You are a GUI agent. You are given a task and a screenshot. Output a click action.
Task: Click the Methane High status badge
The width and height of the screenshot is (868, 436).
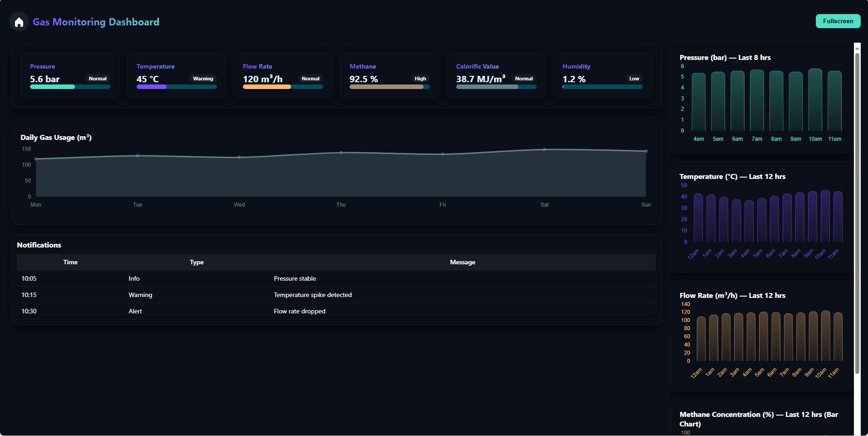pos(420,79)
